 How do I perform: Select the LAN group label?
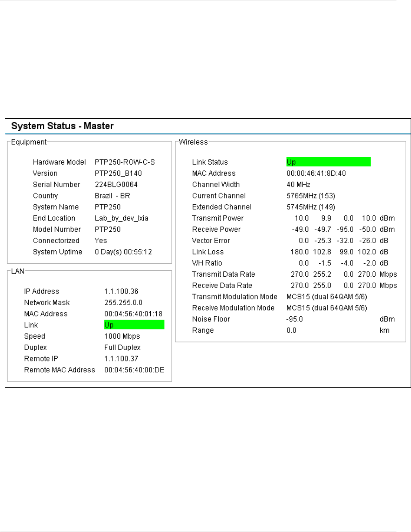pyautogui.click(x=18, y=271)
